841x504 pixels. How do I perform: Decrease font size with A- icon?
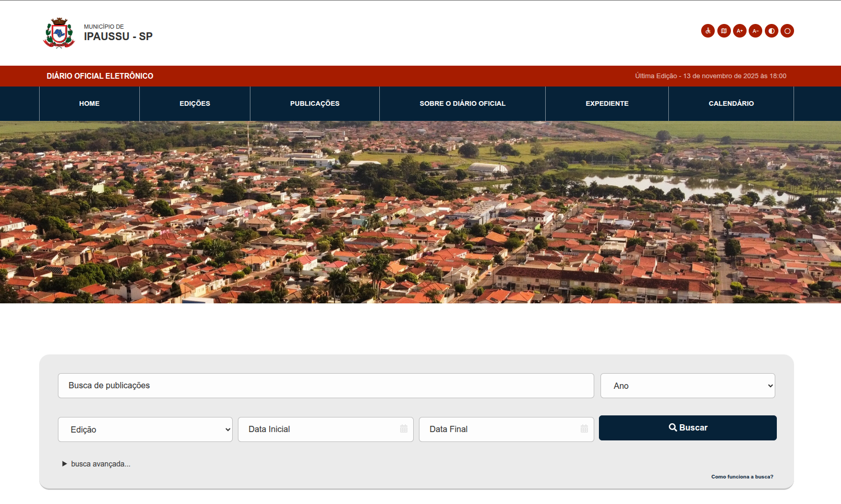755,31
